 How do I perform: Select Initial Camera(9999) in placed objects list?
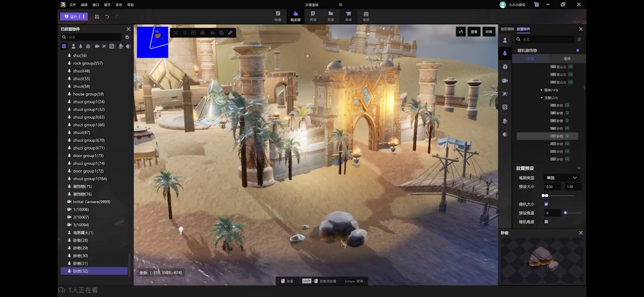pyautogui.click(x=91, y=202)
